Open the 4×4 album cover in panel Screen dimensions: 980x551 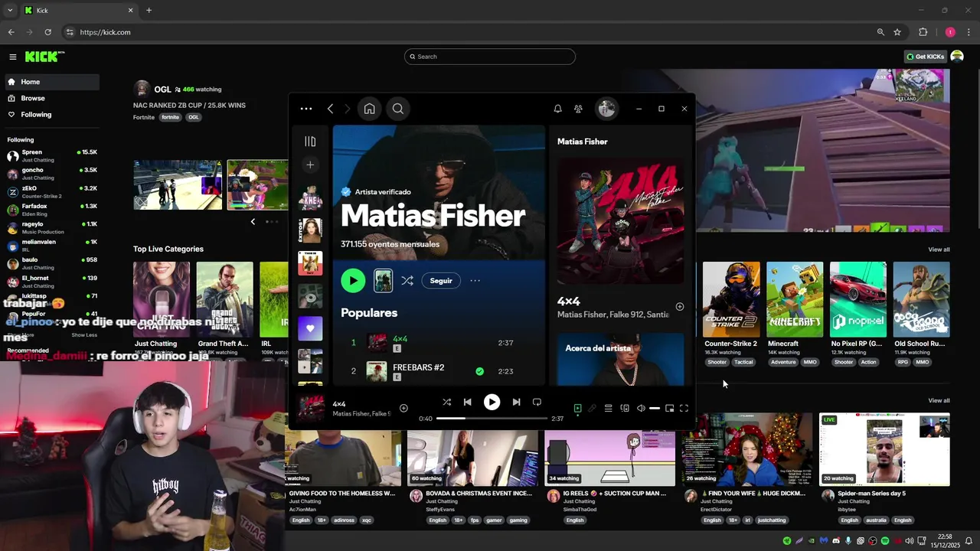pyautogui.click(x=620, y=221)
